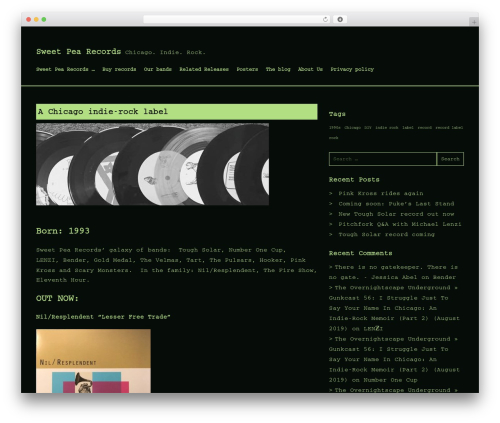Screen dimensions: 500x423
Task: Open the Related Releases menu item
Action: tap(204, 69)
